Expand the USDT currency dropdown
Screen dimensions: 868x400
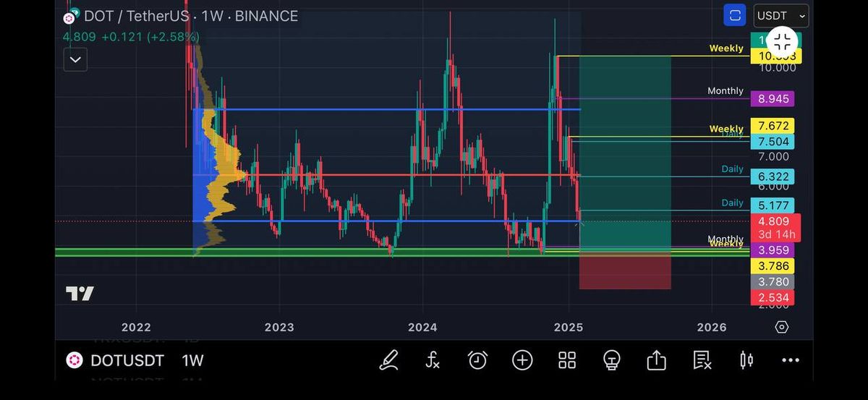[781, 15]
